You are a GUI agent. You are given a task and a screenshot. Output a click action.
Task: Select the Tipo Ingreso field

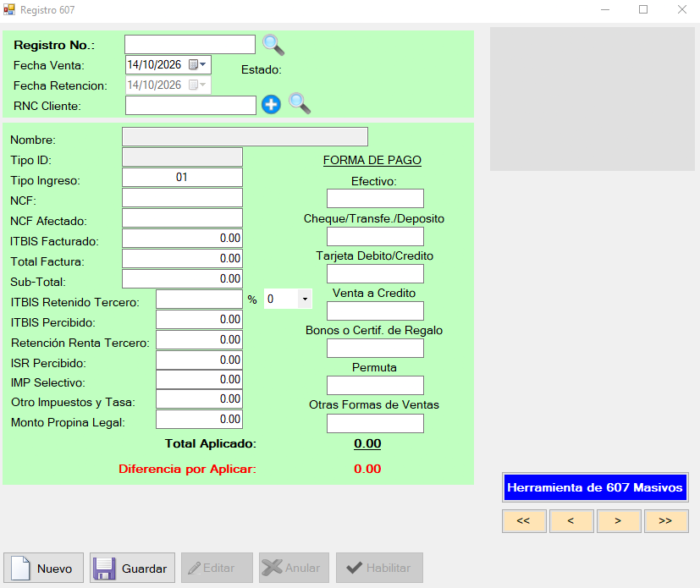(x=182, y=177)
